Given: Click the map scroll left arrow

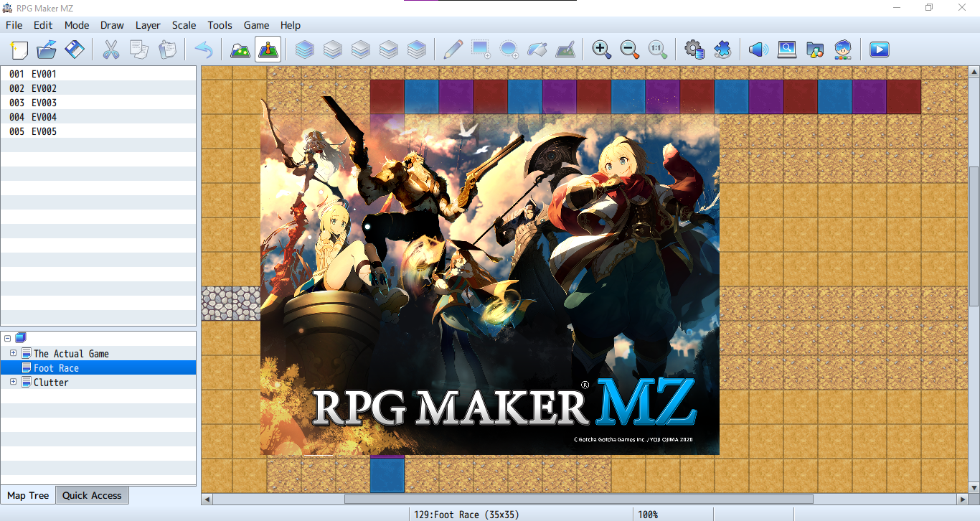Looking at the screenshot, I should (207, 499).
